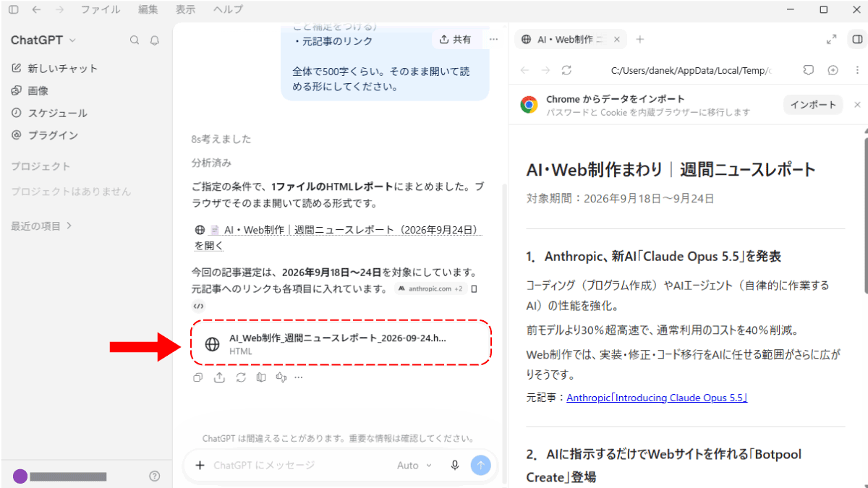The height and width of the screenshot is (488, 868).
Task: Click the add-to-chat plus bubble icon
Action: [x=833, y=70]
